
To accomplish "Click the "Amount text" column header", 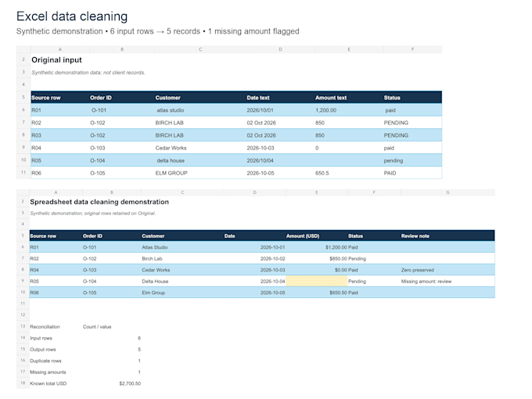I will (331, 98).
